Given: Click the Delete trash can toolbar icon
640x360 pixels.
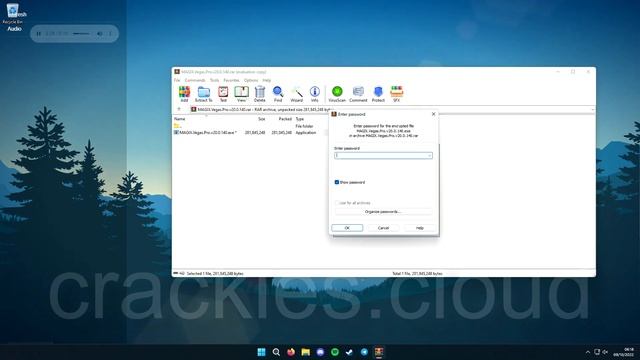Looking at the screenshot, I should [x=260, y=94].
